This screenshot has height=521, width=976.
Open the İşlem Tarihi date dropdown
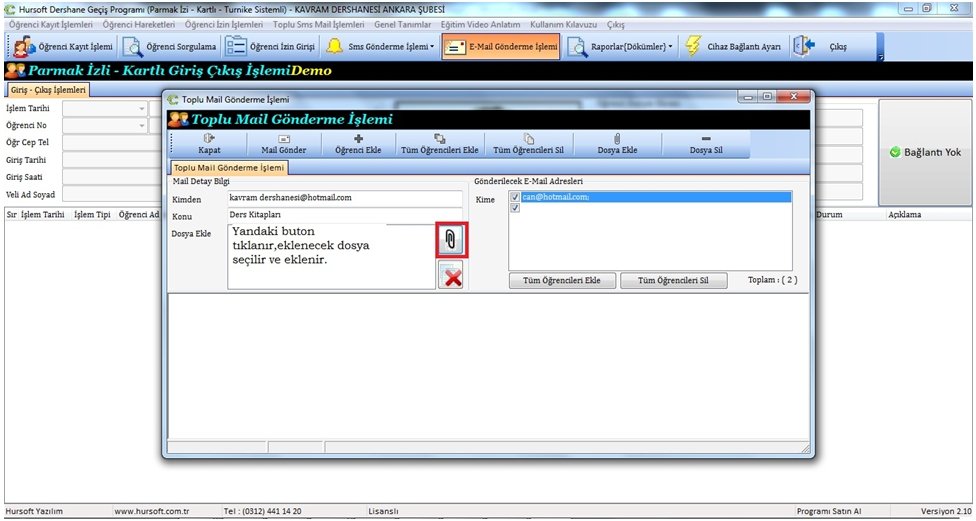click(x=141, y=108)
